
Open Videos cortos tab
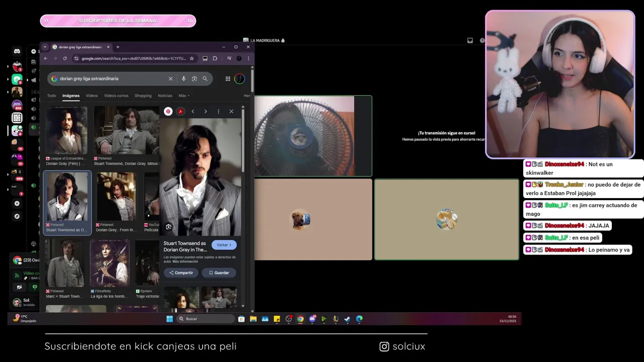pos(116,96)
